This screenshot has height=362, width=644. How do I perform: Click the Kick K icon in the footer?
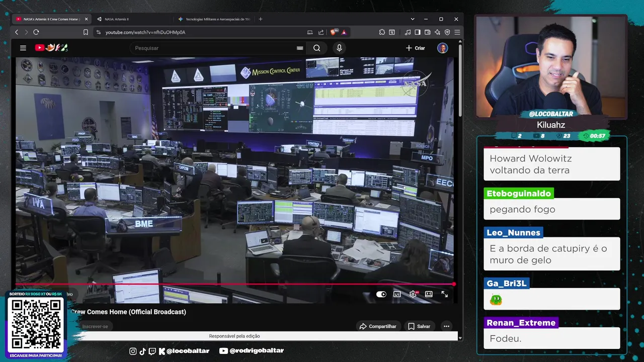pyautogui.click(x=162, y=351)
